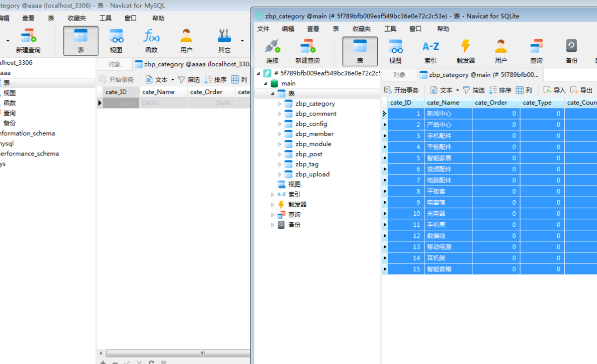Open the 收藏夹 menu in the SQLite window
This screenshot has width=597, height=364.
pos(361,29)
